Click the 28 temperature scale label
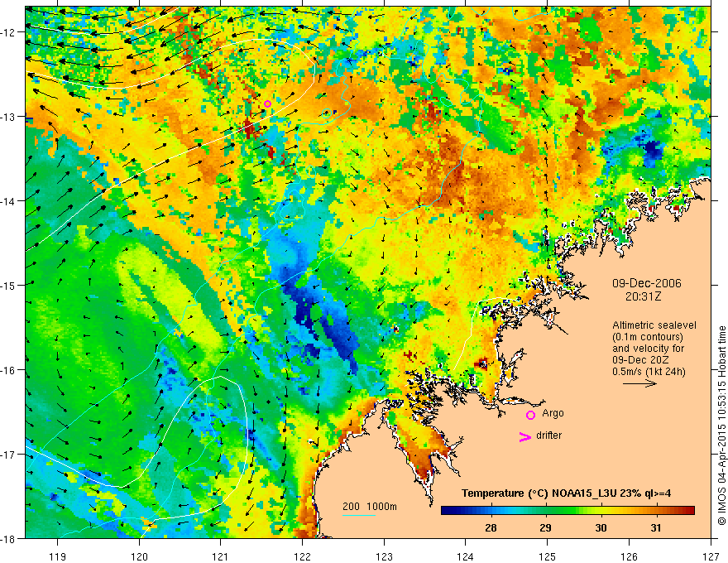 pyautogui.click(x=491, y=527)
